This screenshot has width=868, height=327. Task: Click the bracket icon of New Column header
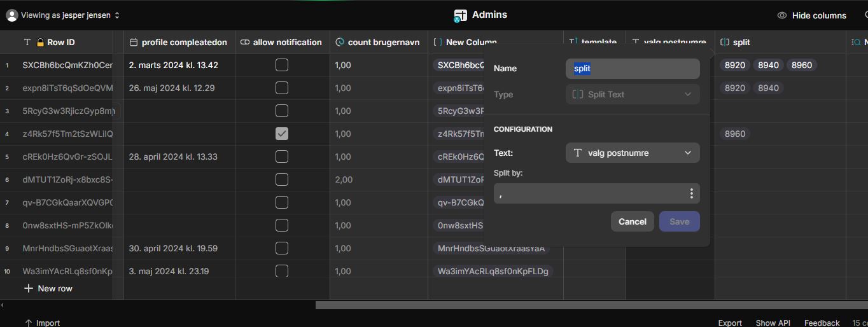438,43
